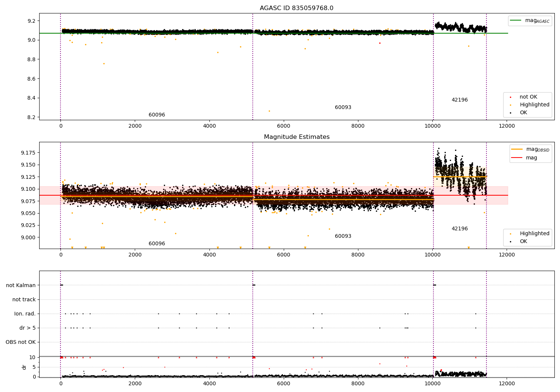Click the 42196 label in the top plot

pos(460,100)
